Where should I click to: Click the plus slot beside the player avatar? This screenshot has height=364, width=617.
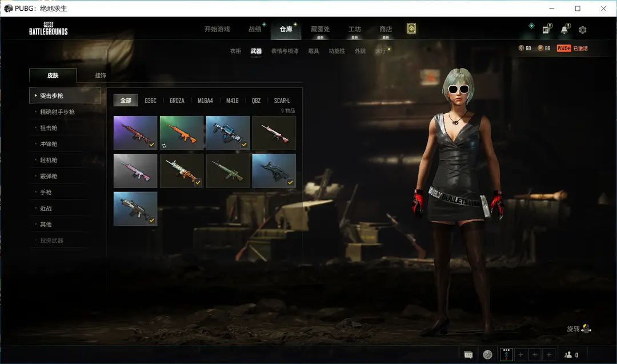coord(520,354)
